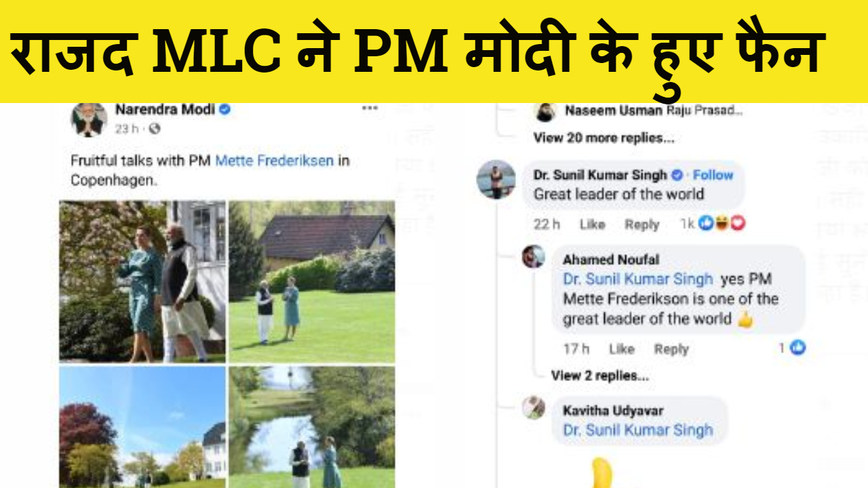Expand View 2 replies thread
Viewport: 868px width, 488px height.
600,375
